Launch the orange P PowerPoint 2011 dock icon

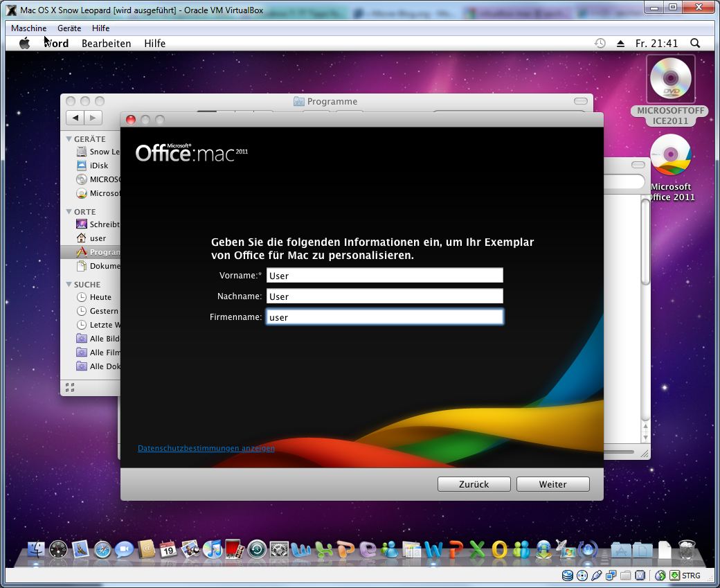(456, 549)
